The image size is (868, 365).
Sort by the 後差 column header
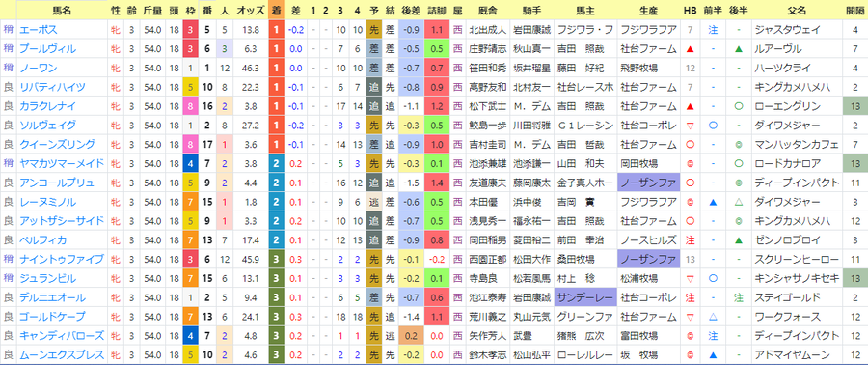pos(411,10)
